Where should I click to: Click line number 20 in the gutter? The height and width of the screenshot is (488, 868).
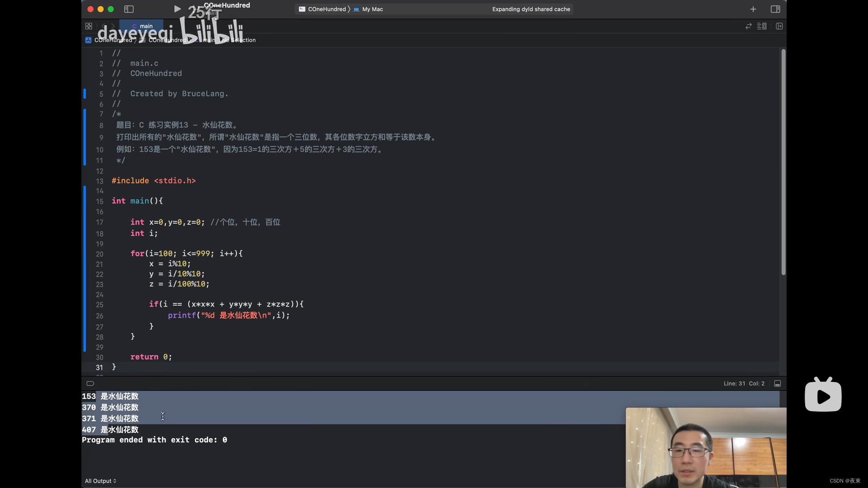pyautogui.click(x=99, y=254)
